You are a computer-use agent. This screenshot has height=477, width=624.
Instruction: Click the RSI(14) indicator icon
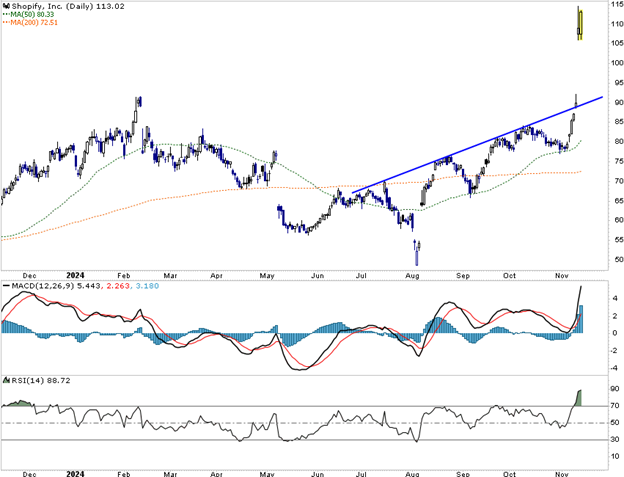5,380
